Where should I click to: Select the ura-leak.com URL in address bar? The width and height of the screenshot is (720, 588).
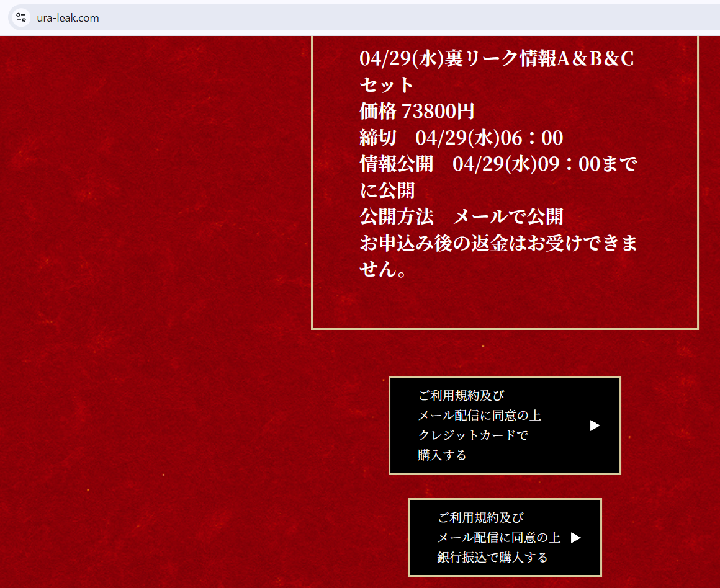click(x=68, y=18)
